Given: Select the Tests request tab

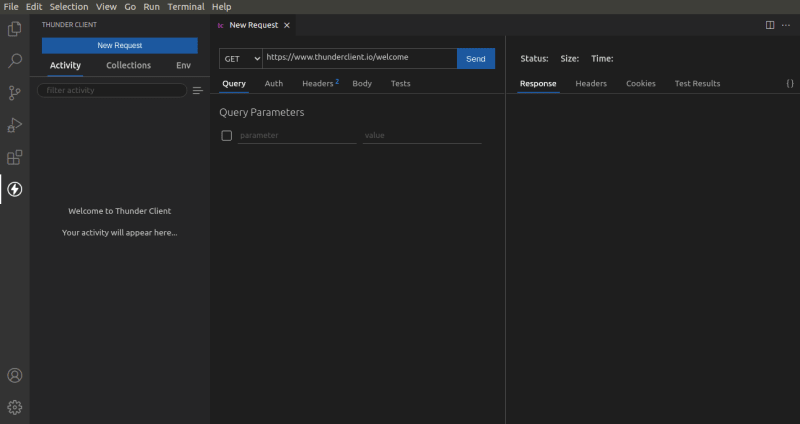Looking at the screenshot, I should (x=401, y=83).
